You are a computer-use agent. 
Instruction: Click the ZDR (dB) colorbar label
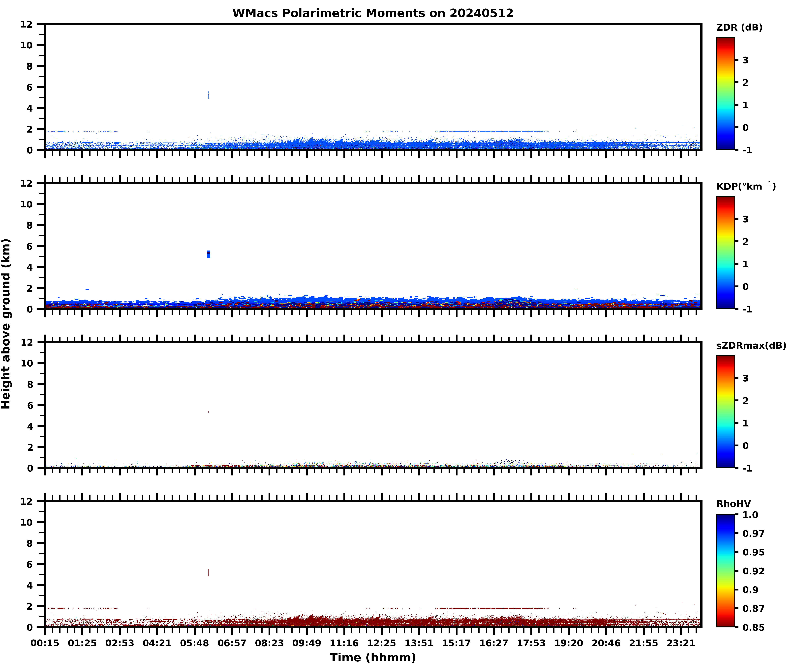pos(739,28)
